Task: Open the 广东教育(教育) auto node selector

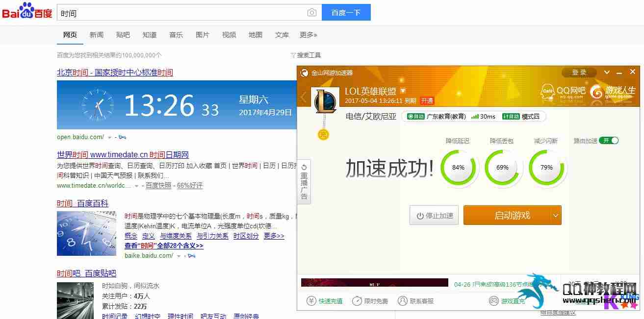Action: (437, 117)
